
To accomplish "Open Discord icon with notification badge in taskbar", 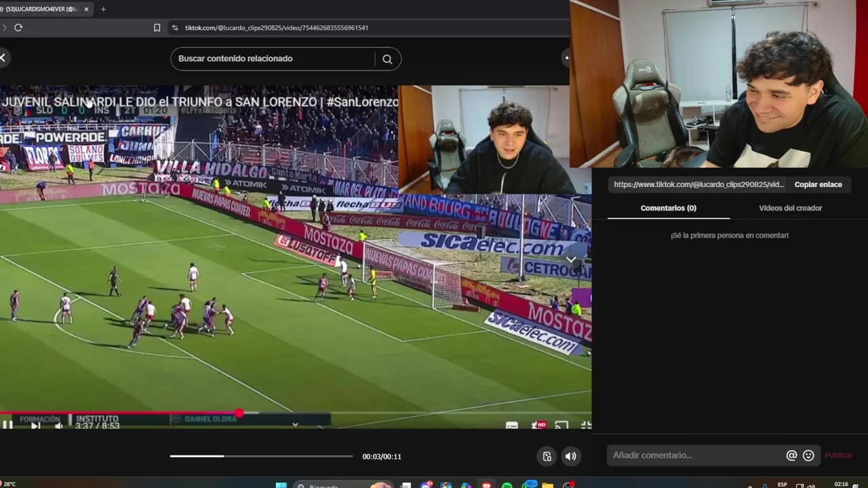I will pos(427,485).
